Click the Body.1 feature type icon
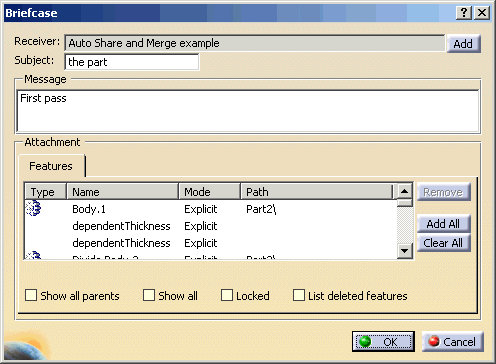 [33, 208]
